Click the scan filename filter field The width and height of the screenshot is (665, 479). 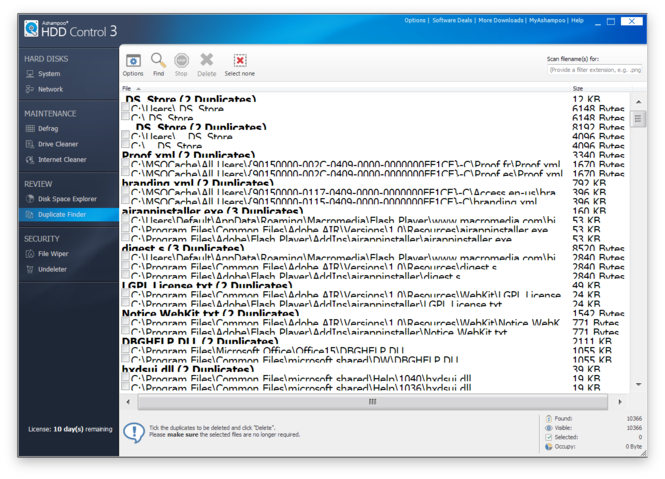click(x=595, y=70)
